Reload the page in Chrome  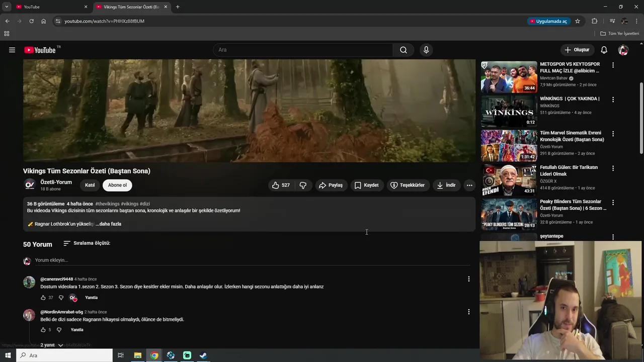tap(31, 21)
